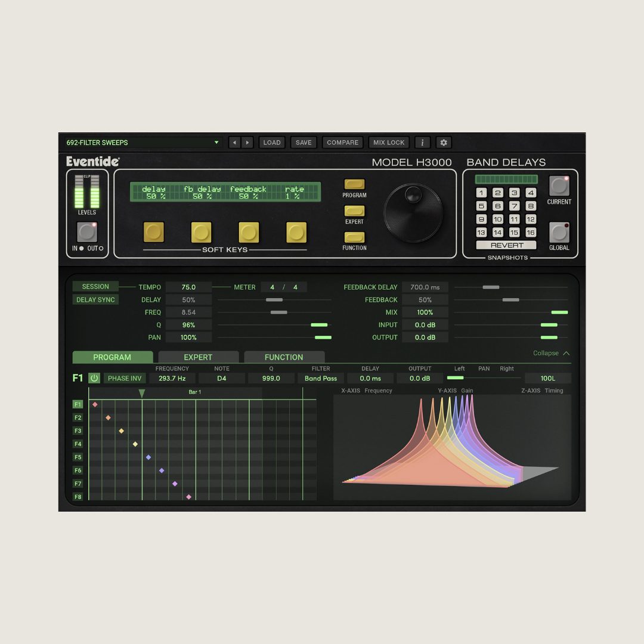Select snapshot 10
644x644 pixels.
(x=498, y=219)
